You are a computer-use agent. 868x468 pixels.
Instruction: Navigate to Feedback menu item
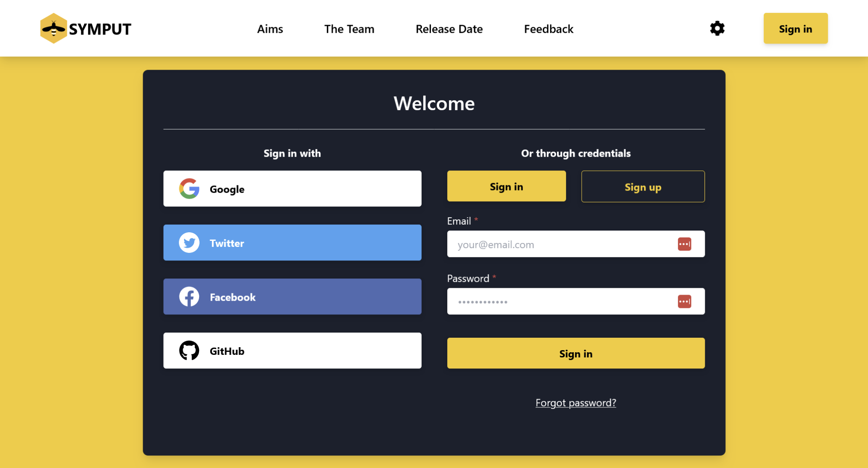tap(549, 29)
